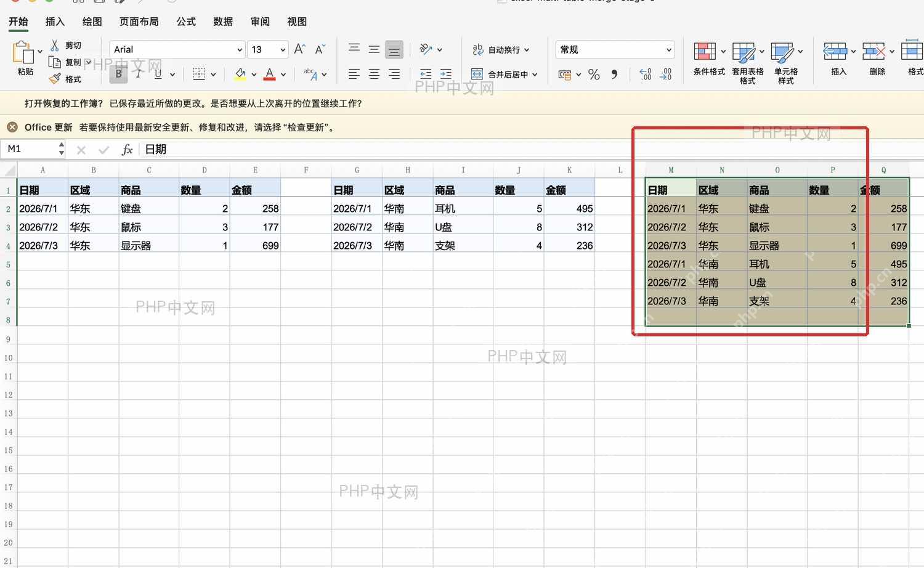Image resolution: width=924 pixels, height=568 pixels.
Task: Click the Name Box showing M1
Action: pyautogui.click(x=30, y=149)
